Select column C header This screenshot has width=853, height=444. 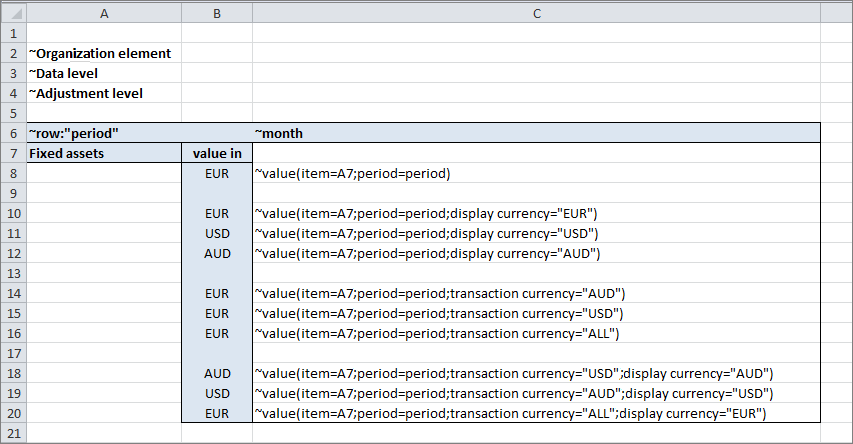coord(536,13)
